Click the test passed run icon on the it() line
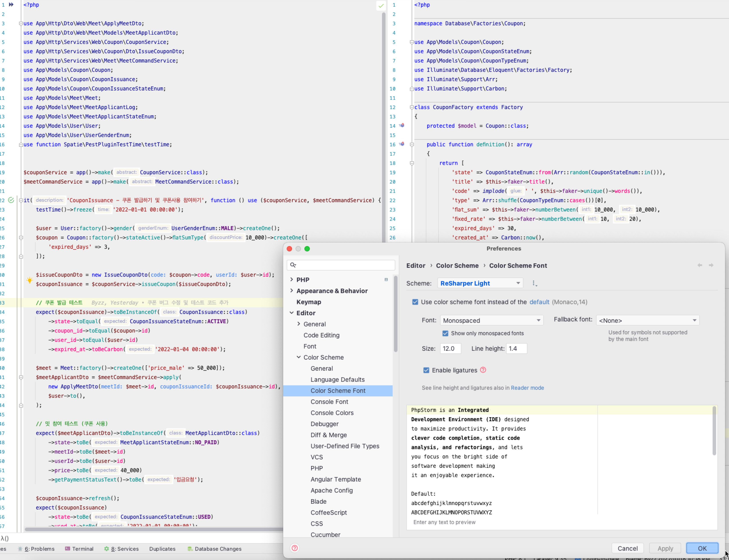The height and width of the screenshot is (560, 729). 11,200
